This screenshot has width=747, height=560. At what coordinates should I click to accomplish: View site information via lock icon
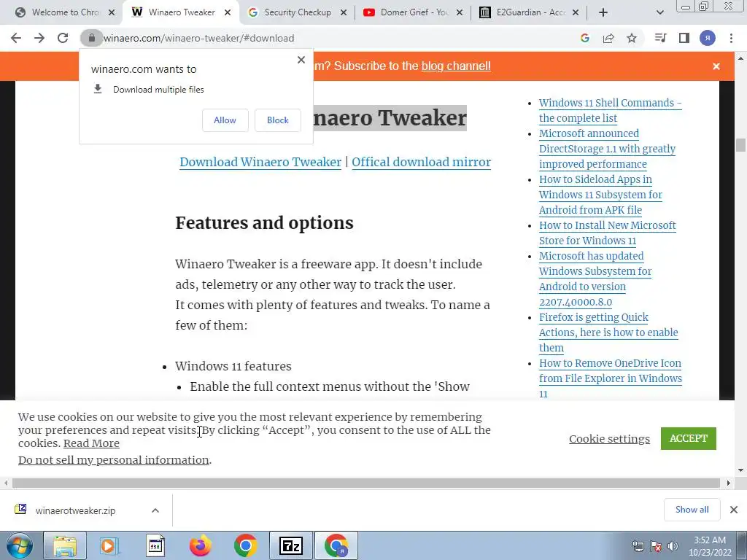pyautogui.click(x=91, y=38)
